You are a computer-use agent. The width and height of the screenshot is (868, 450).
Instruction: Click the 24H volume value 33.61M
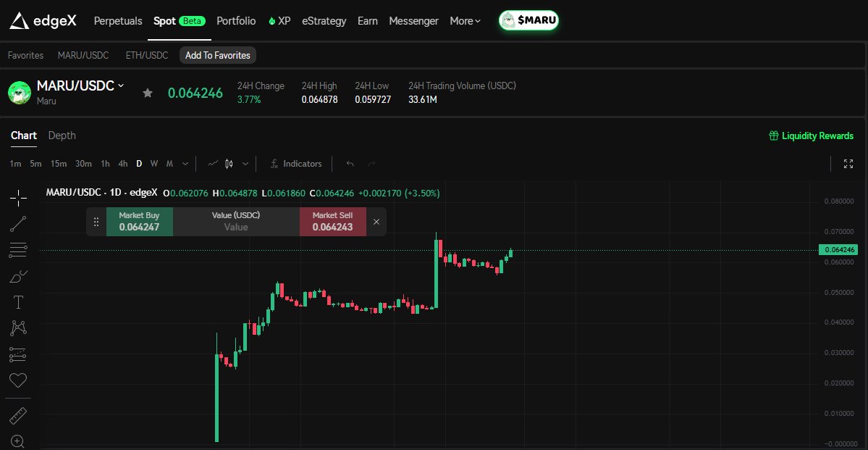tap(423, 100)
